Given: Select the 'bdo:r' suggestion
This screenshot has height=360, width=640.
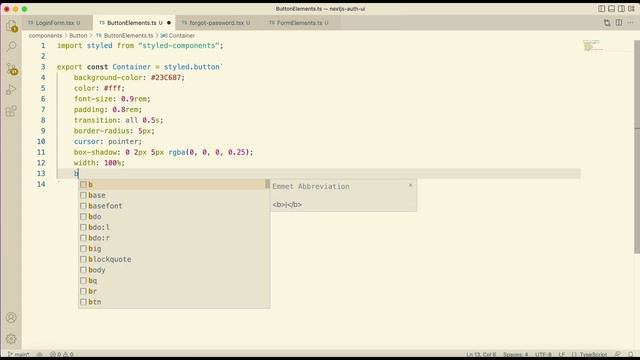Looking at the screenshot, I should 174,238.
